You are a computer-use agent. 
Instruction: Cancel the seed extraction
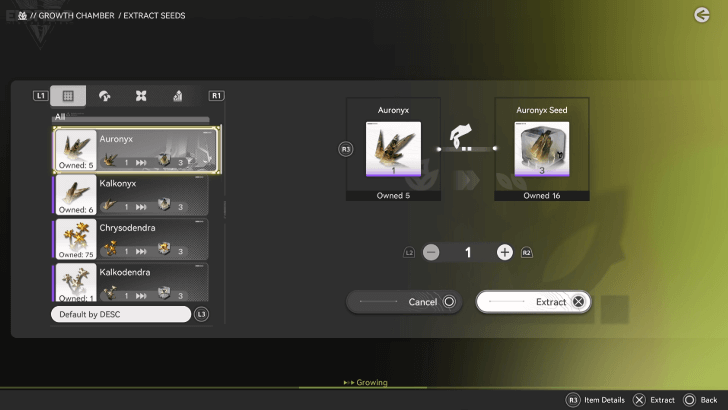[x=404, y=302]
